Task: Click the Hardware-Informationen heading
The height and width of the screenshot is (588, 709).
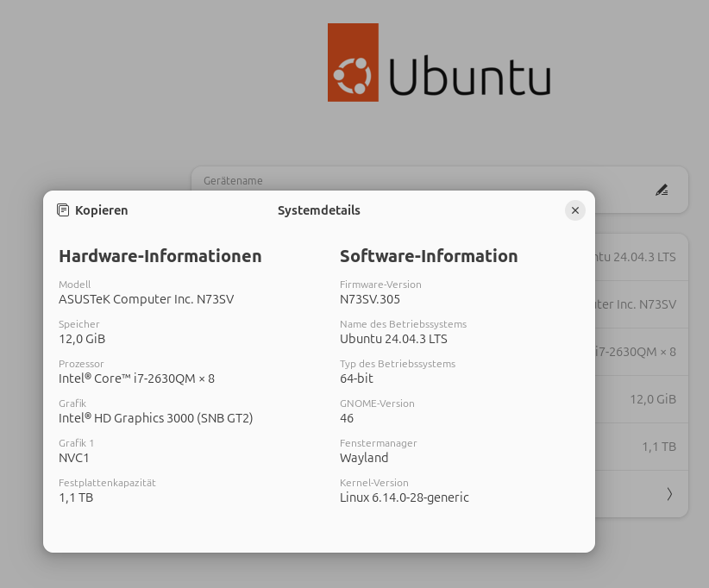Action: click(160, 256)
